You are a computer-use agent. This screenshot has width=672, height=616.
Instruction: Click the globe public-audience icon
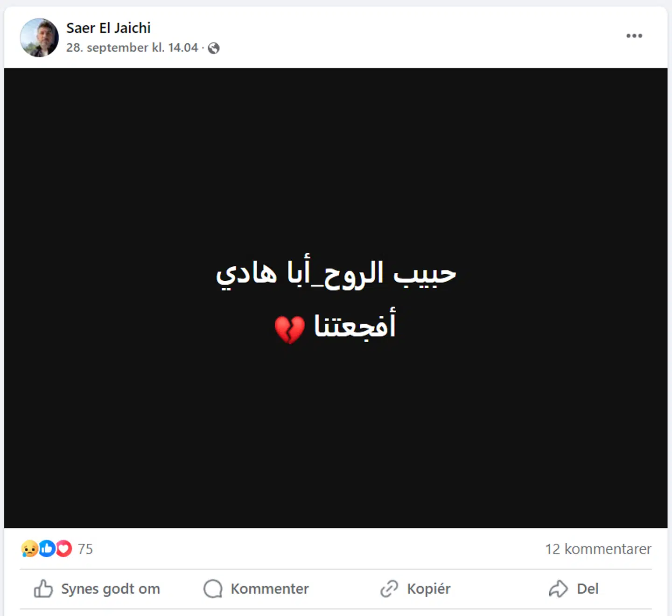pyautogui.click(x=214, y=48)
